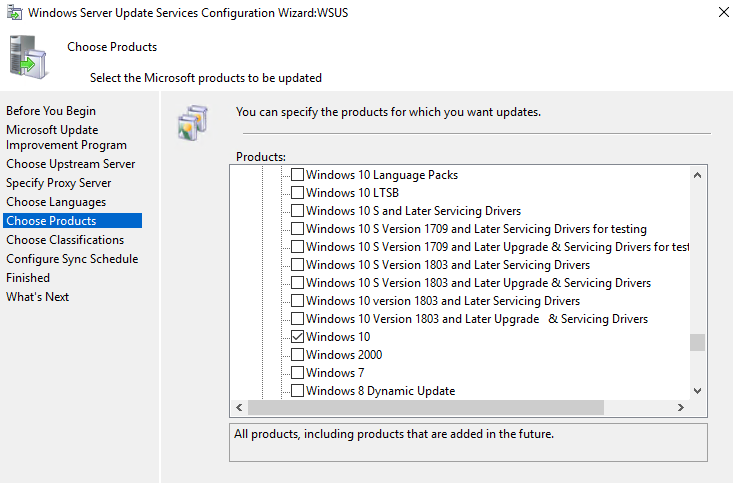Click the horizontal scroll right arrow
The image size is (733, 483).
click(680, 408)
